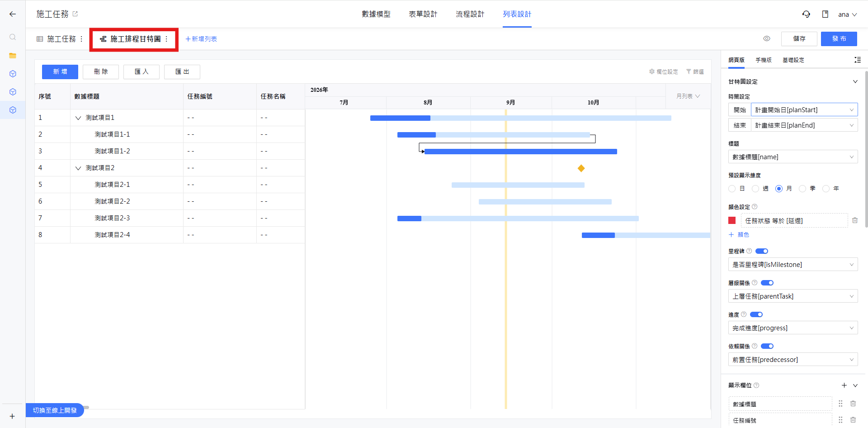
Task: Add a display field with plus icon
Action: point(844,385)
